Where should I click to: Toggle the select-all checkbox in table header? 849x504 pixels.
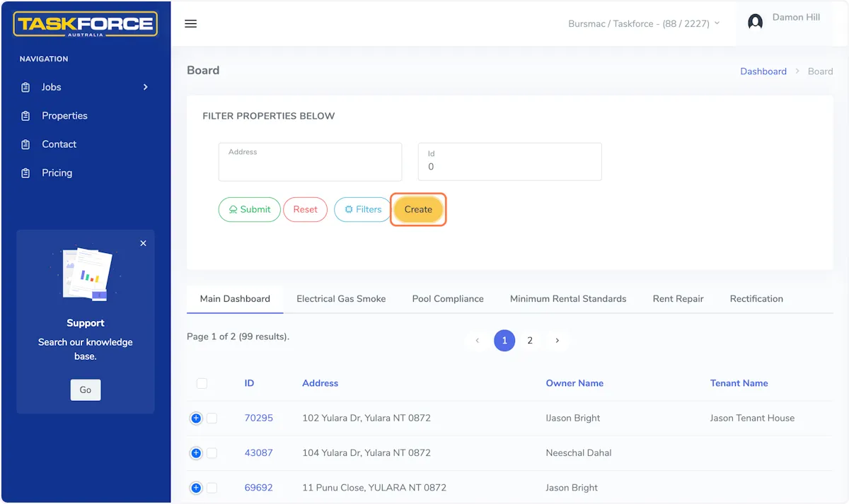tap(202, 383)
